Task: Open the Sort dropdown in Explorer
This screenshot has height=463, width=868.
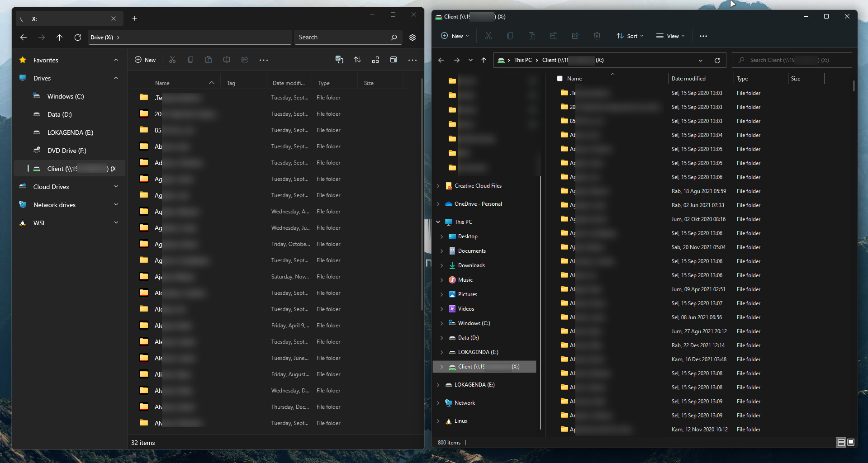Action: [630, 36]
